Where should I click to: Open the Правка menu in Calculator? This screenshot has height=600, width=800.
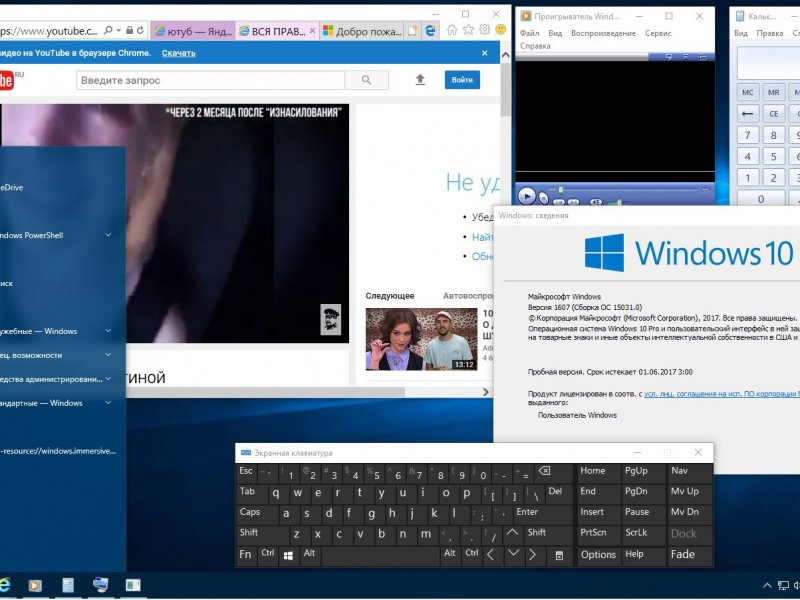[x=770, y=33]
